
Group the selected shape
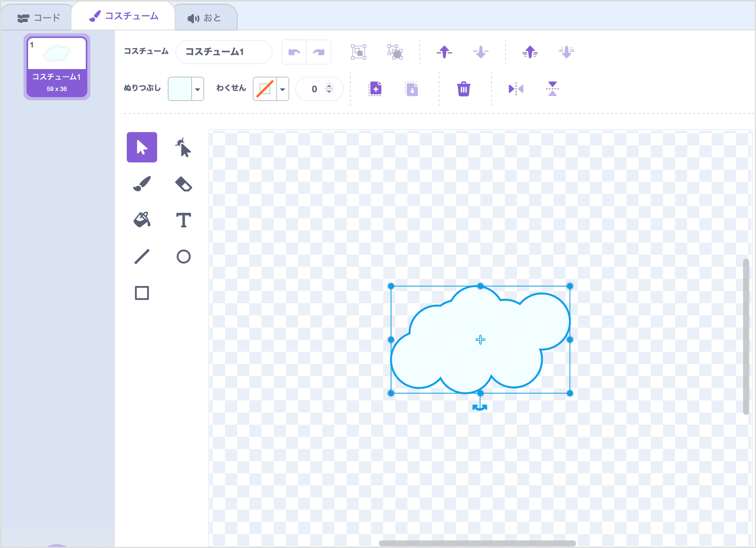pos(359,52)
